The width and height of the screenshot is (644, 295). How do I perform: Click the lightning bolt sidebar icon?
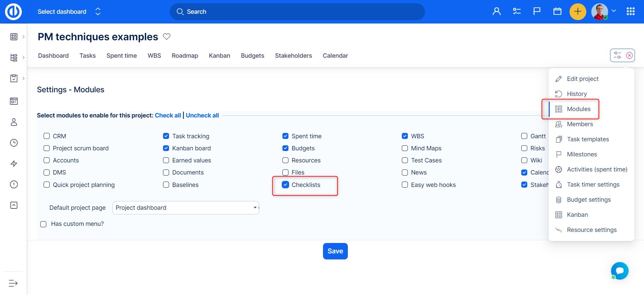click(x=14, y=164)
